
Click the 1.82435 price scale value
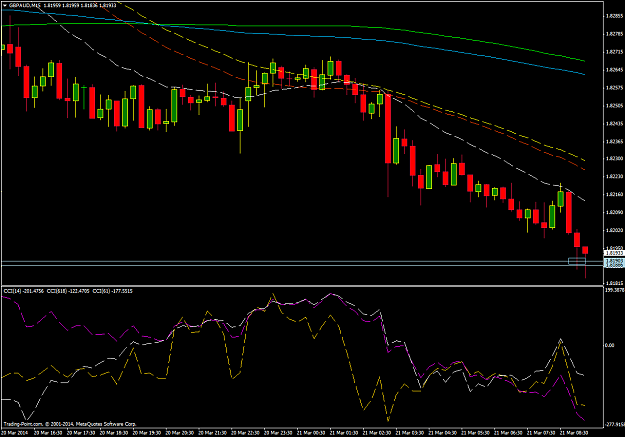[x=614, y=124]
